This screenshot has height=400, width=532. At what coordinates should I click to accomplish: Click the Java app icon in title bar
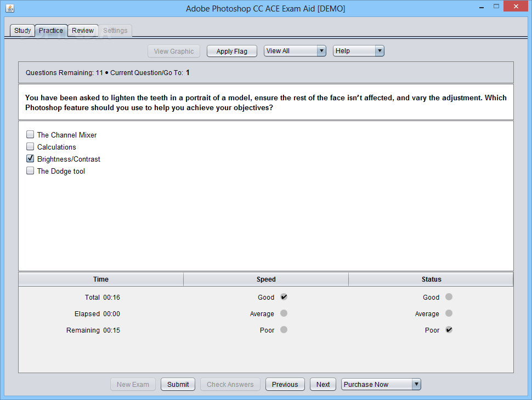pos(10,8)
